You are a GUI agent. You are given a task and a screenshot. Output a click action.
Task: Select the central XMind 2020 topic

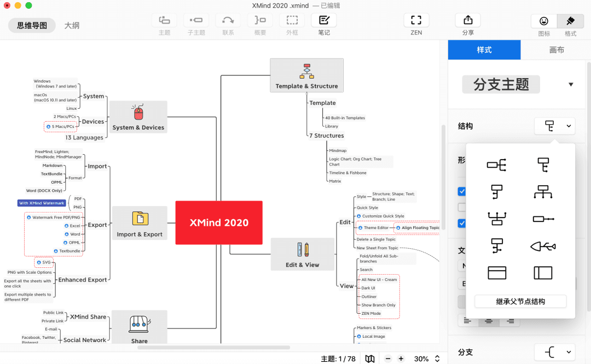[219, 222]
